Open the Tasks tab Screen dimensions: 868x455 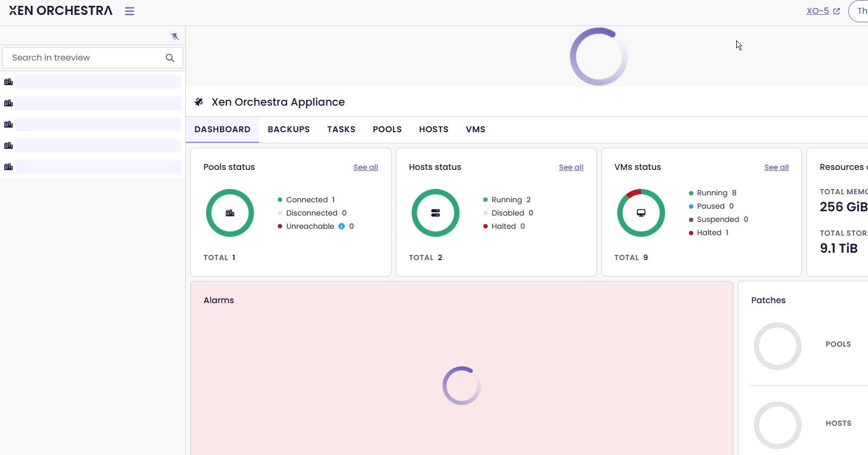tap(341, 130)
